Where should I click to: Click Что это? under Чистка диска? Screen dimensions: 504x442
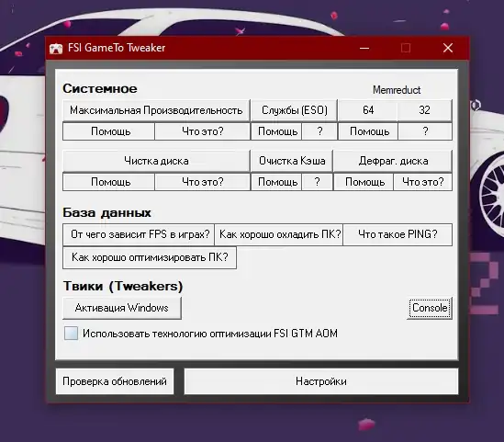202,182
